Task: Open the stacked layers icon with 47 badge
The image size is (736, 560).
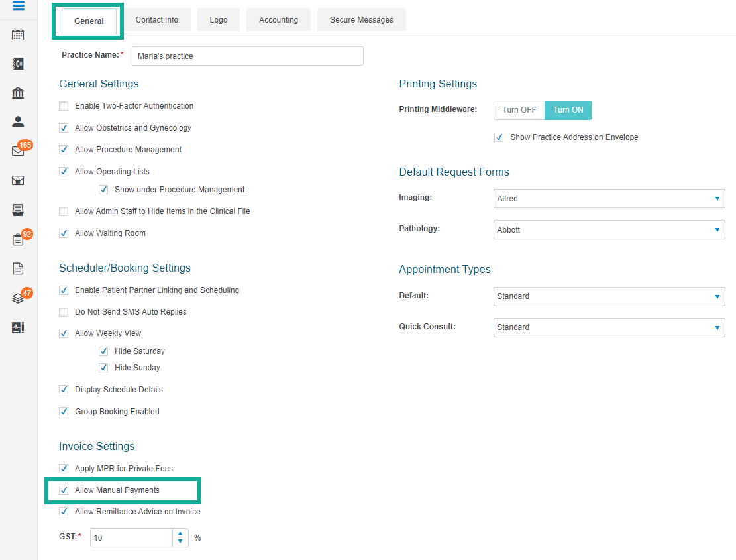Action: (x=18, y=298)
